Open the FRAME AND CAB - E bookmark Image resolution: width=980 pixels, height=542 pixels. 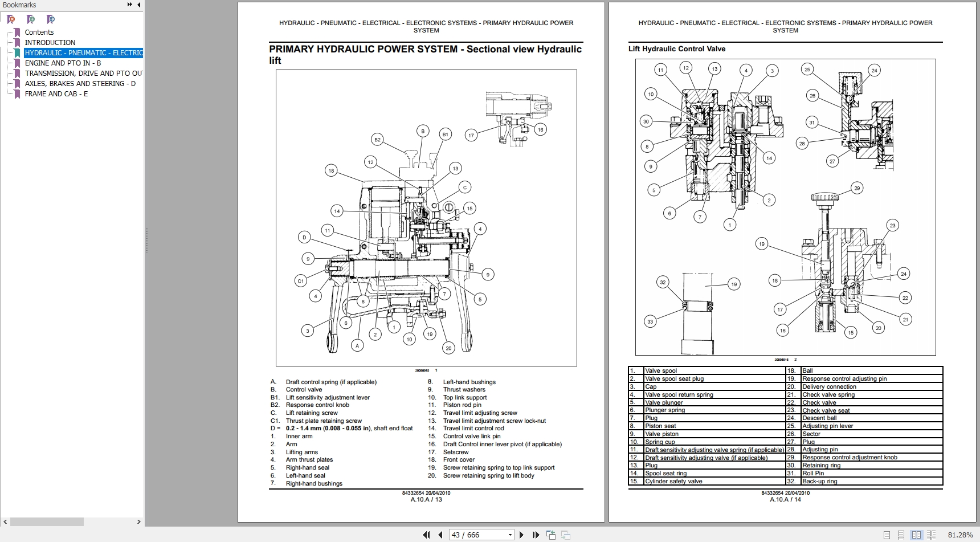56,94
